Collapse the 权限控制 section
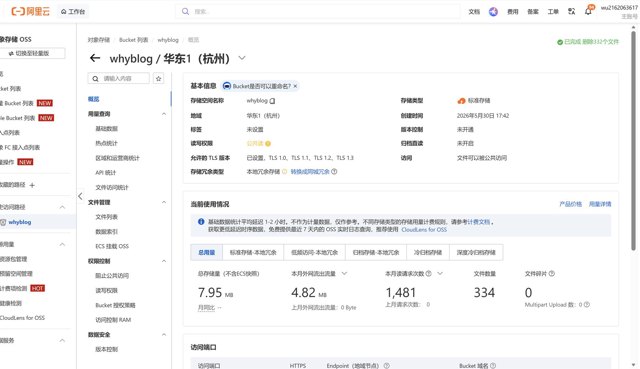This screenshot has height=369, width=640. point(164,261)
